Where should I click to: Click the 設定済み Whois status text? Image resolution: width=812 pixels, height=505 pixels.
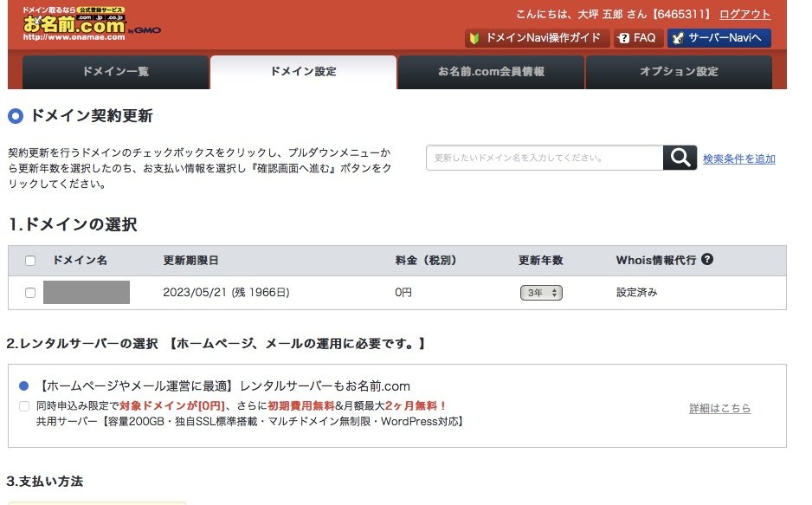point(637,293)
